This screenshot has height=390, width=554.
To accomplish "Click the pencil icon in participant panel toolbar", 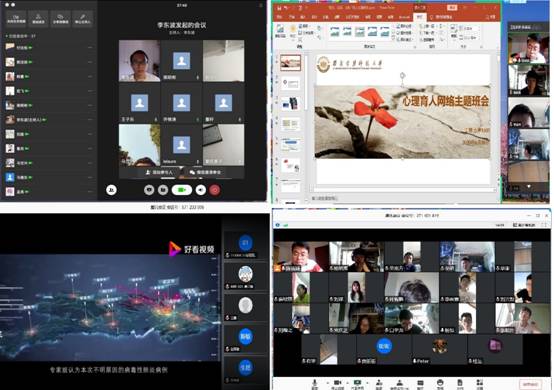I will click(x=83, y=18).
